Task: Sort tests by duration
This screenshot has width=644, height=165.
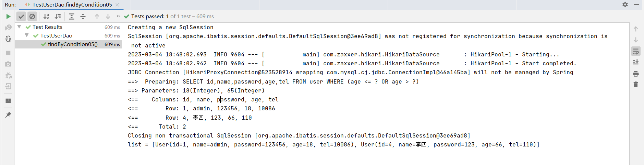Action: tap(58, 16)
